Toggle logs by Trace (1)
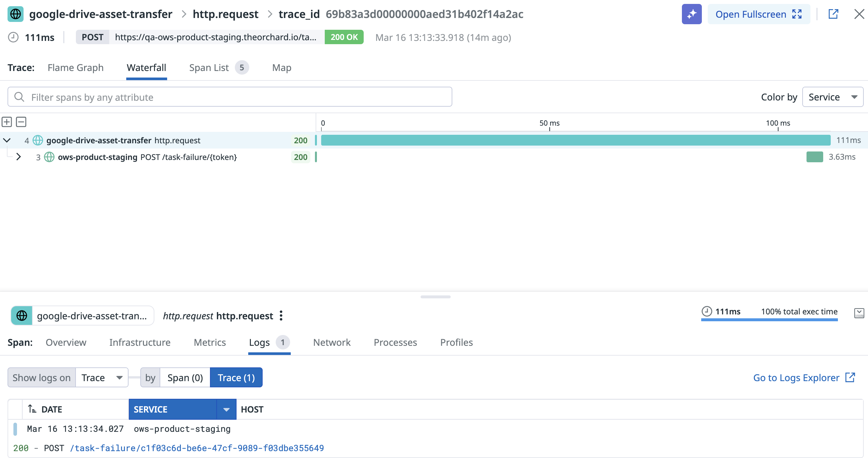 236,378
